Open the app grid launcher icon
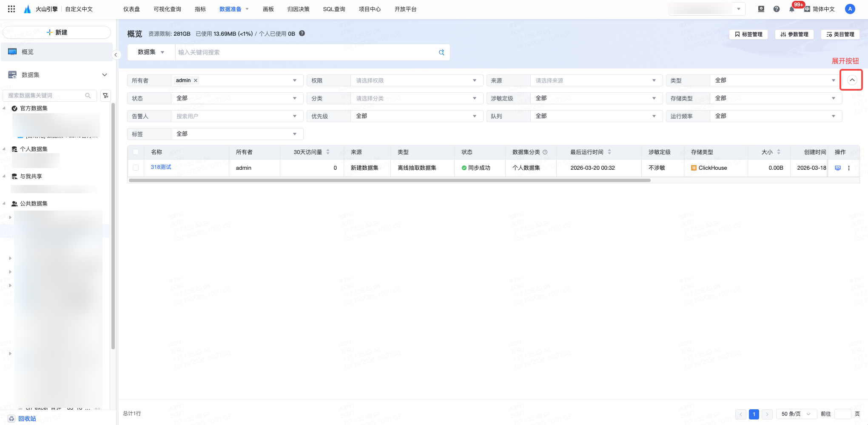Viewport: 868px width, 425px height. click(x=11, y=9)
